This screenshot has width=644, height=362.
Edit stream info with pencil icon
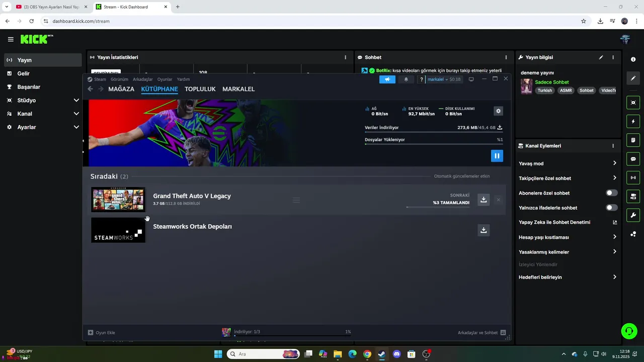(601, 57)
